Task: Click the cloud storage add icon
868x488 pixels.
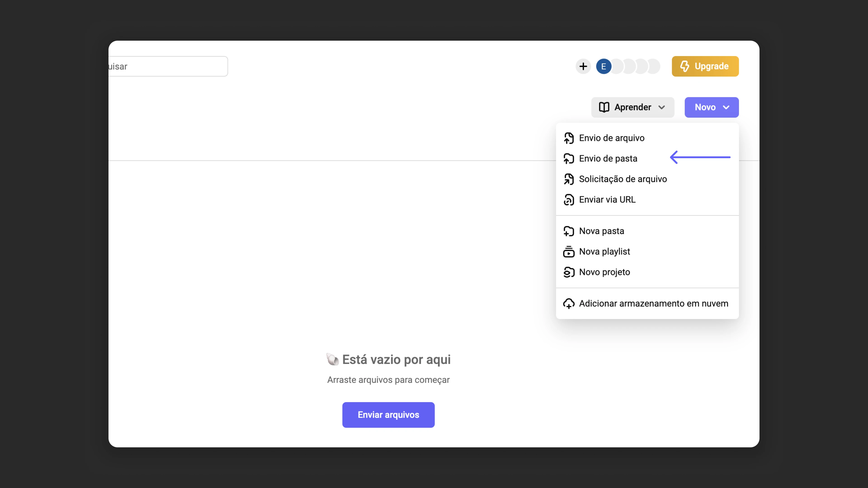Action: pyautogui.click(x=569, y=304)
